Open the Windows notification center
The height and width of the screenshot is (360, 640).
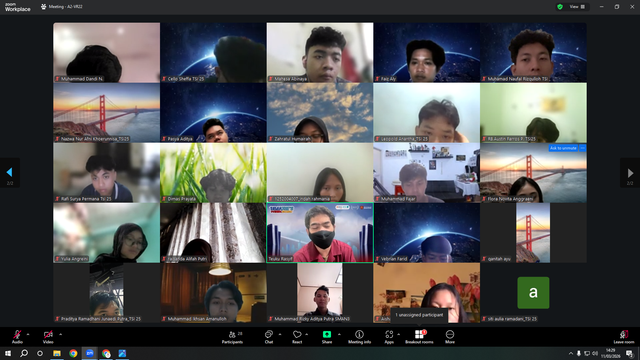(629, 353)
